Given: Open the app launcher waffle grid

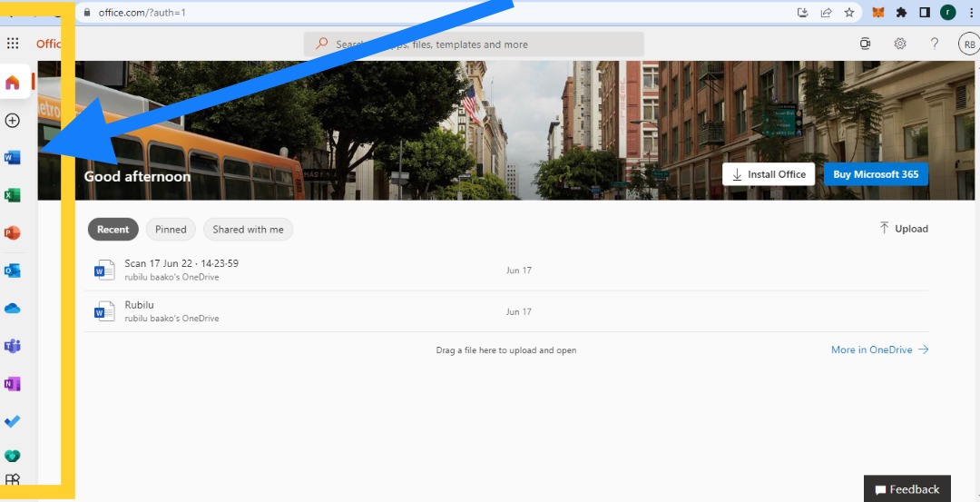Looking at the screenshot, I should (13, 44).
